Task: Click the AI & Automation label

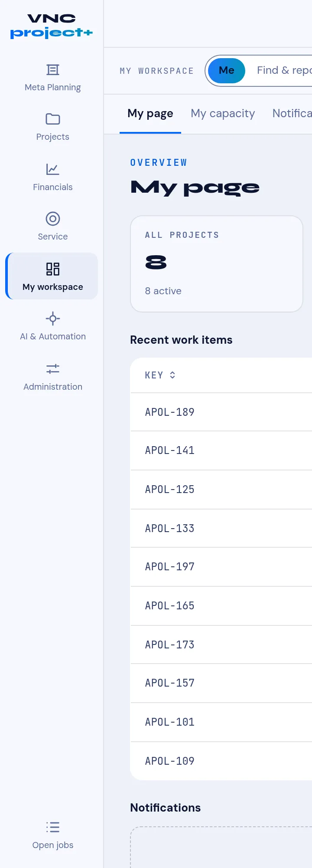Action: [x=53, y=336]
